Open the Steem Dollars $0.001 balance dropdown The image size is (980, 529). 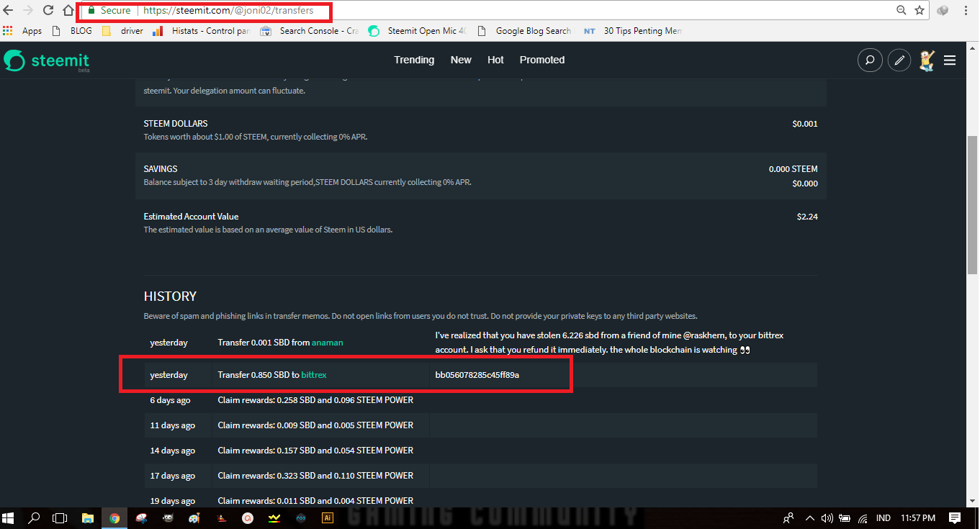click(805, 124)
